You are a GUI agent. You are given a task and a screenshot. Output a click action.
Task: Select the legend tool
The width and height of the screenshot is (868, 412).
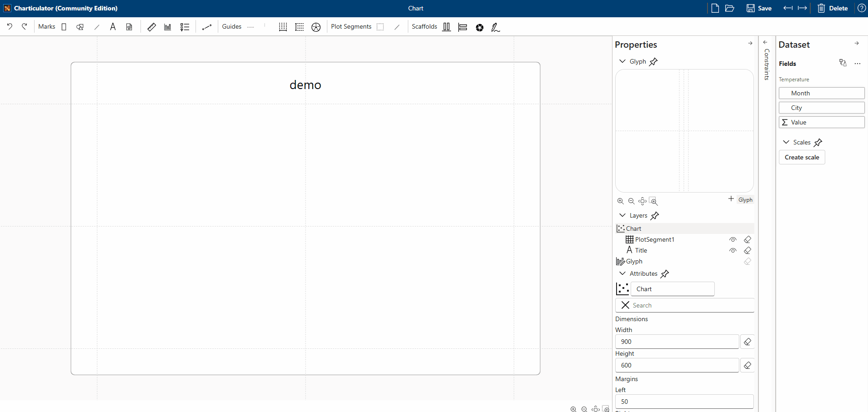coord(185,27)
